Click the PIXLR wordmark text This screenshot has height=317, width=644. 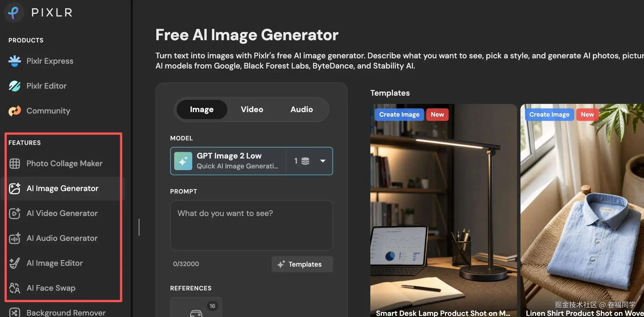point(52,12)
